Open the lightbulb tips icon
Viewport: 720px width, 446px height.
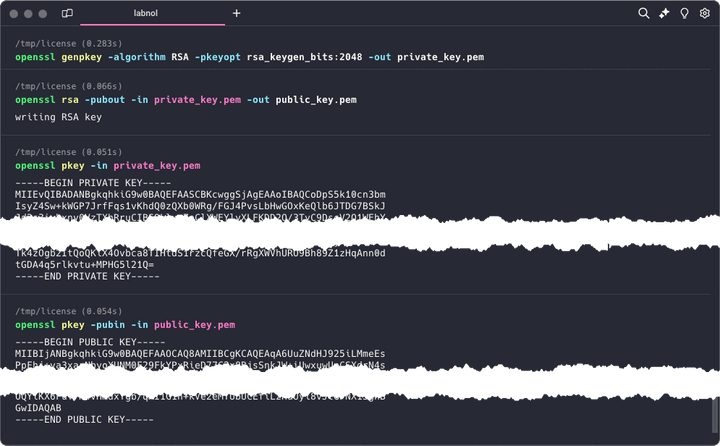[684, 13]
